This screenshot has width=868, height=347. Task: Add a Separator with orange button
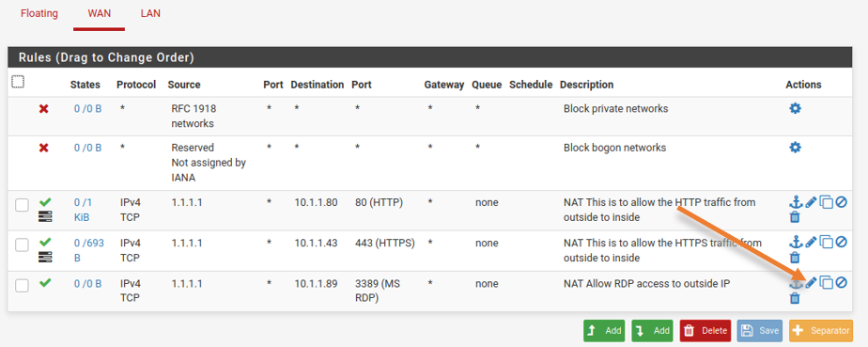(x=821, y=330)
